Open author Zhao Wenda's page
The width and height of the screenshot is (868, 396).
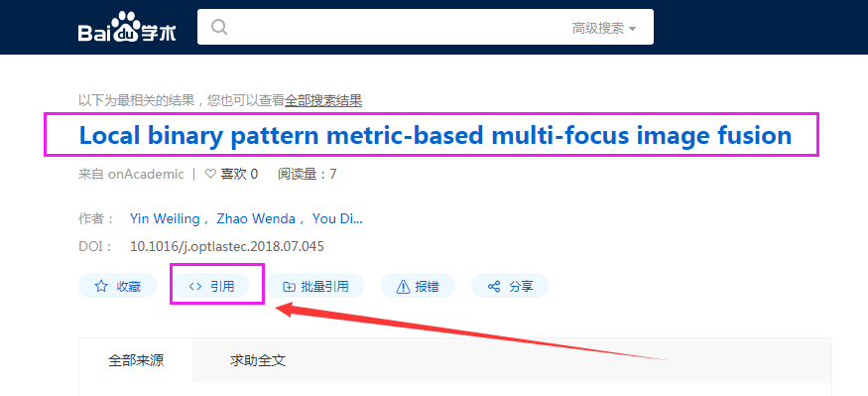click(x=256, y=218)
